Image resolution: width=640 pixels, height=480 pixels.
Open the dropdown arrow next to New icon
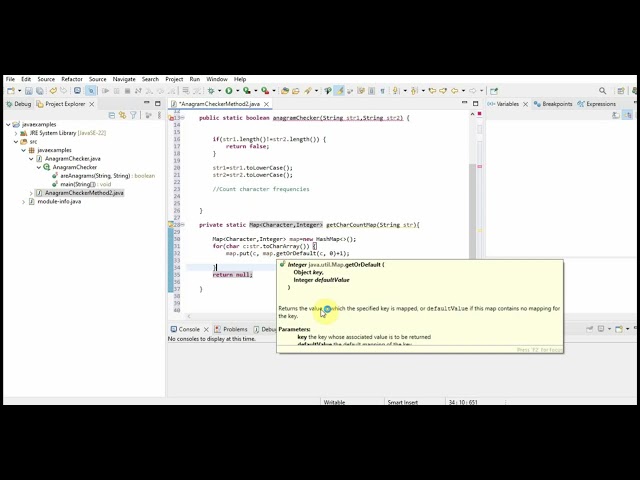pos(19,91)
